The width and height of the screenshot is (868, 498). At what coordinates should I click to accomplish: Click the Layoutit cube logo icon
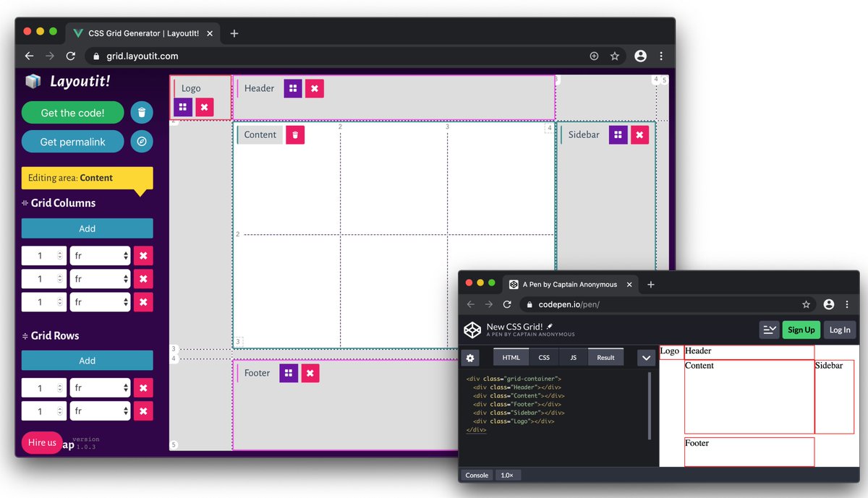pyautogui.click(x=33, y=82)
